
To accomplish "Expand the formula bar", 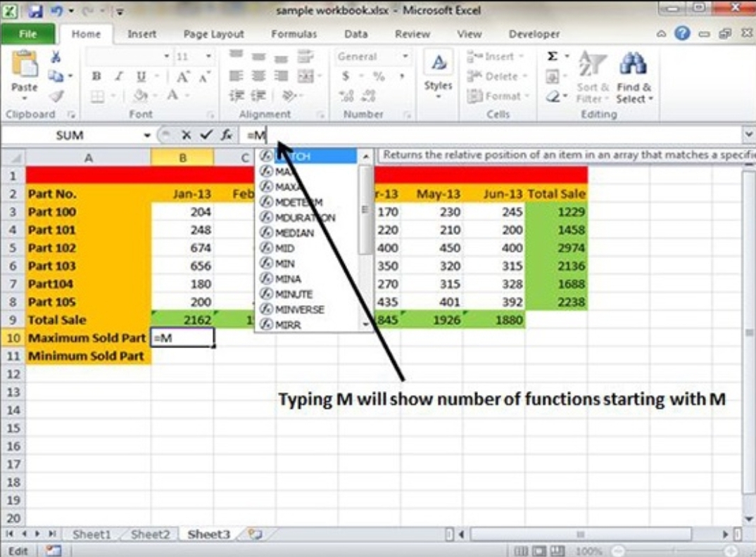I will 749,134.
